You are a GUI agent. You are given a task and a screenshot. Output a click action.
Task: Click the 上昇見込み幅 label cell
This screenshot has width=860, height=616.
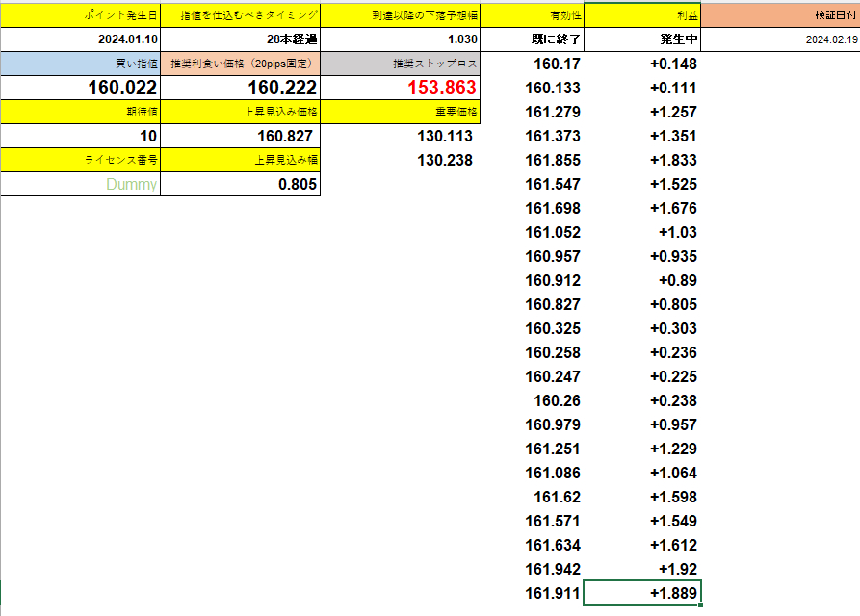(240, 160)
